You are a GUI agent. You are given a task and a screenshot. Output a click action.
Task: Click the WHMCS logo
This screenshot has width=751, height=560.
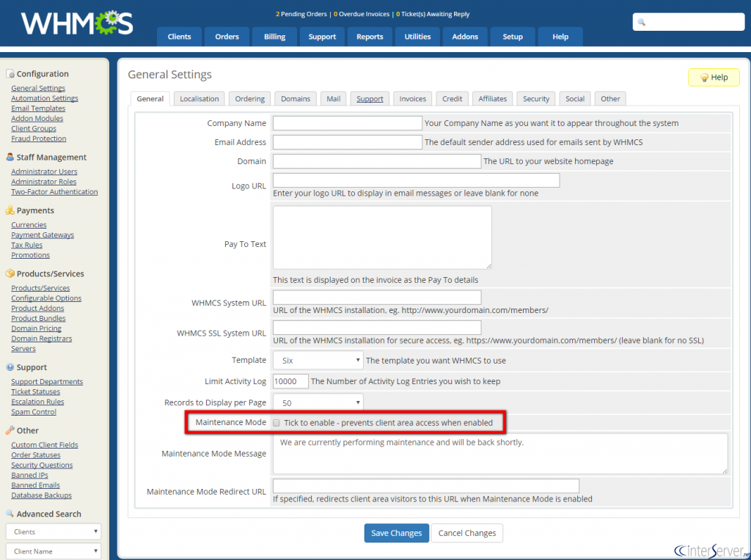[x=77, y=23]
